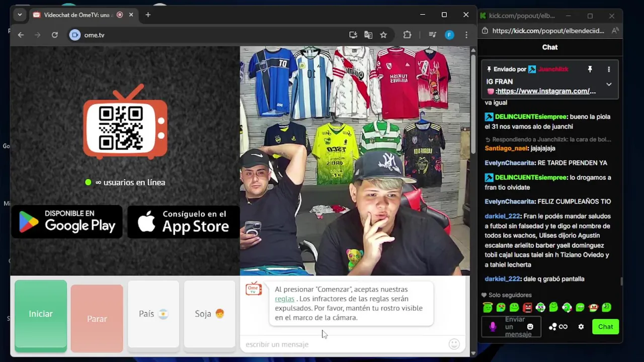This screenshot has height=362, width=644.
Task: Open the emoji picker in OmeTV chat
Action: coord(454,344)
